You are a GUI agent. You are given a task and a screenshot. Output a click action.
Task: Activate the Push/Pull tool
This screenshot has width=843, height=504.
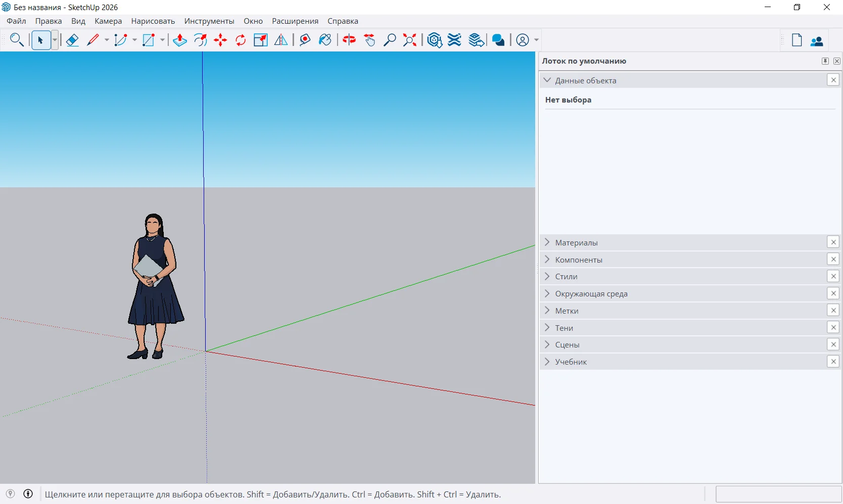click(180, 40)
